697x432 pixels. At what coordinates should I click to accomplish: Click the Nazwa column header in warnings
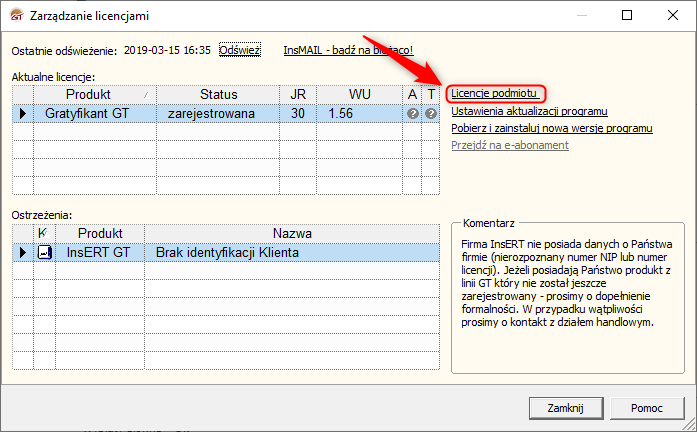click(292, 234)
